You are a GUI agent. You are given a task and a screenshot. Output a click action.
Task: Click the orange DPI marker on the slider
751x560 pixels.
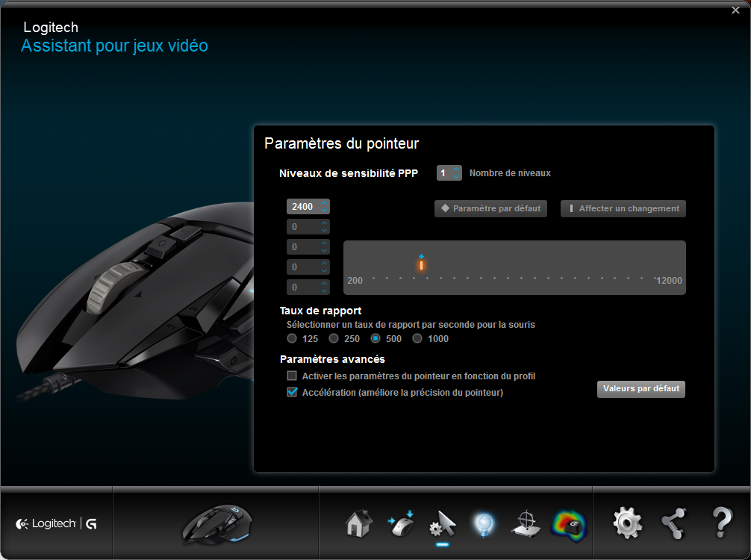(422, 265)
